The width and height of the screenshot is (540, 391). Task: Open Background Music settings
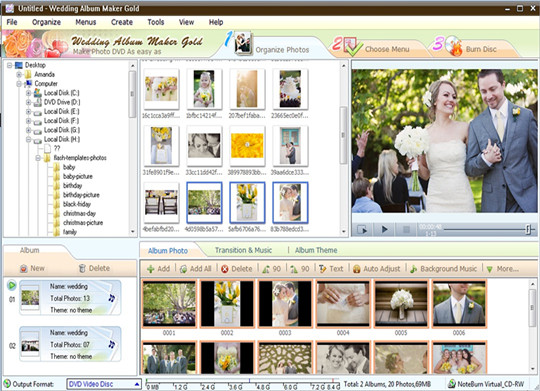(414, 269)
